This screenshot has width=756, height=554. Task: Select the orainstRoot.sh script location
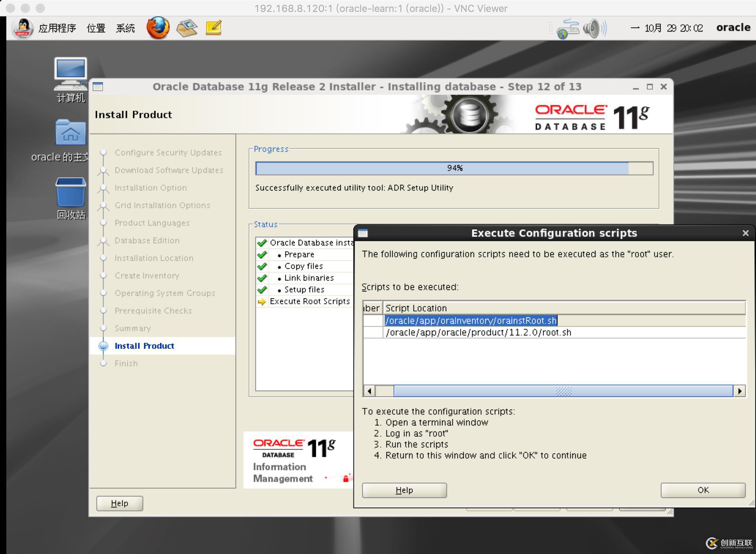coord(470,321)
